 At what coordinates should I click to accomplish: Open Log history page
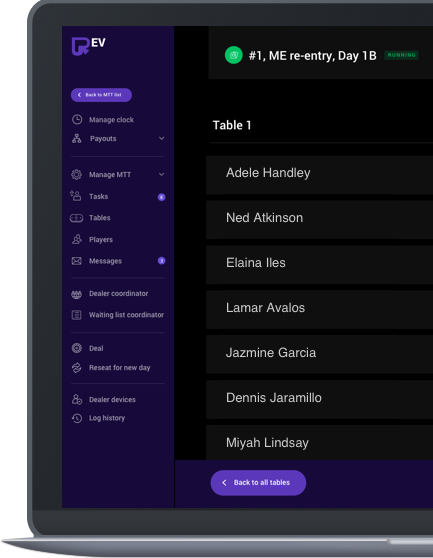107,418
